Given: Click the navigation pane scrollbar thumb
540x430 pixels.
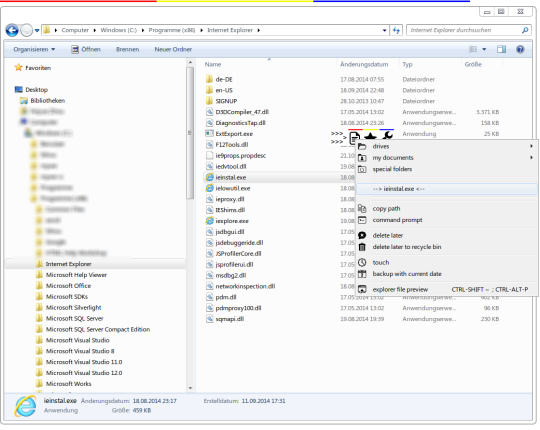Looking at the screenshot, I should click(x=190, y=133).
